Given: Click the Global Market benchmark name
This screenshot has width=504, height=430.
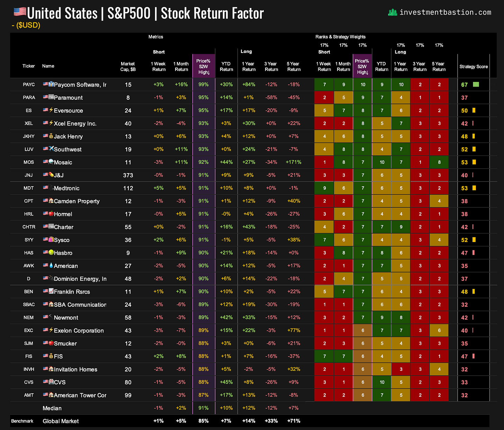Looking at the screenshot, I should click(x=61, y=421).
